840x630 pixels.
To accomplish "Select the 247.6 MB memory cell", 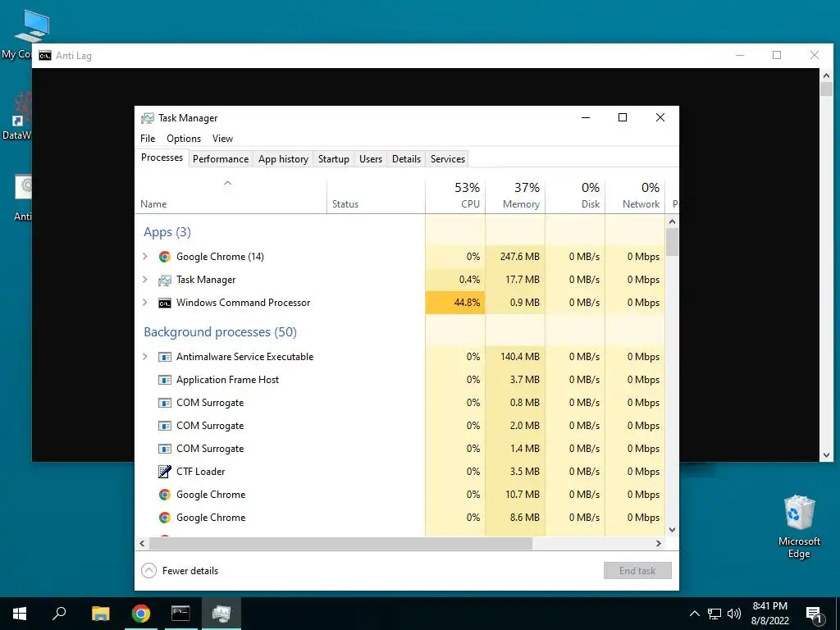I will click(515, 257).
